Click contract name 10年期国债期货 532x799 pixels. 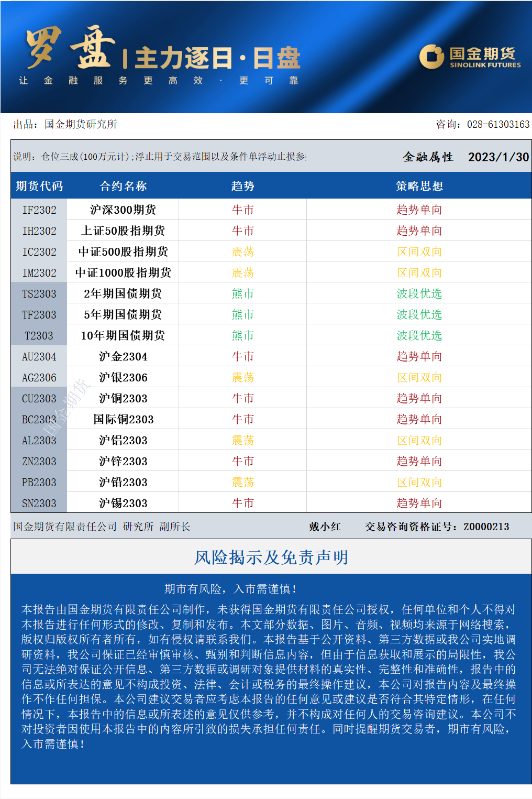pyautogui.click(x=123, y=335)
